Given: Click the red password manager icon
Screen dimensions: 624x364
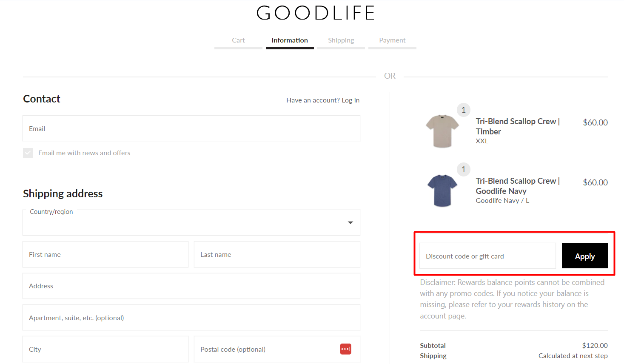Looking at the screenshot, I should point(346,349).
